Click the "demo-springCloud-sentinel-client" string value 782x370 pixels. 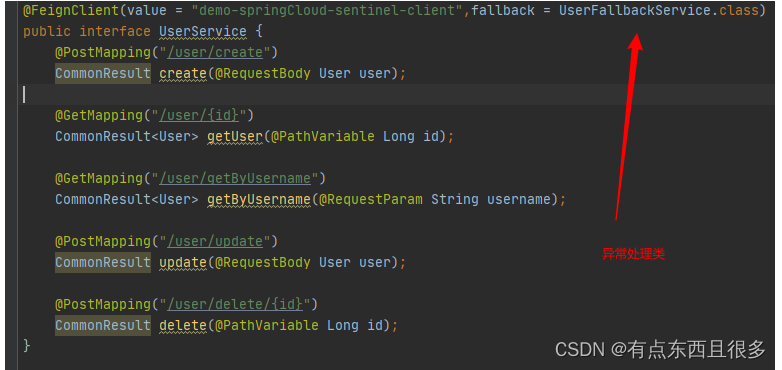[326, 10]
